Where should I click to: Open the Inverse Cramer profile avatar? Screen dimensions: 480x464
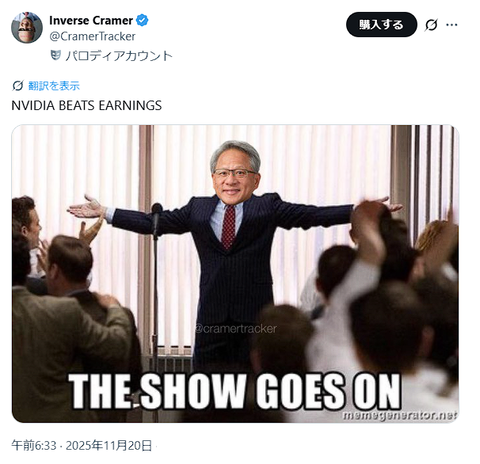(27, 27)
